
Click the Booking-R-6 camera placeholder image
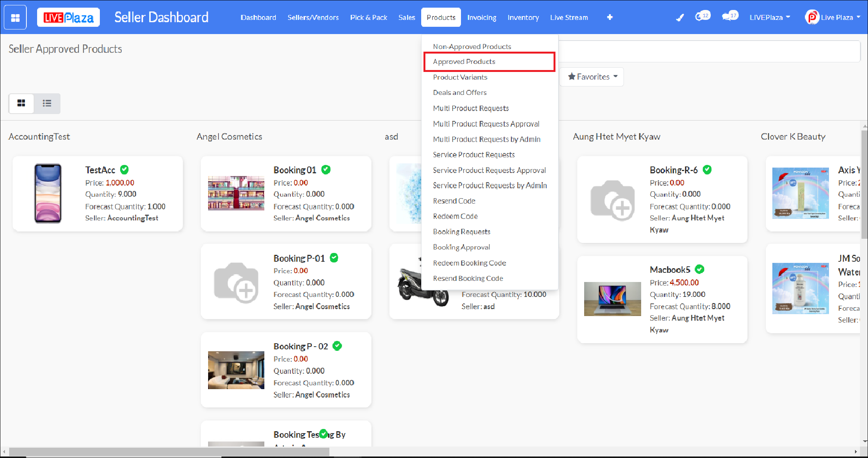[612, 200]
